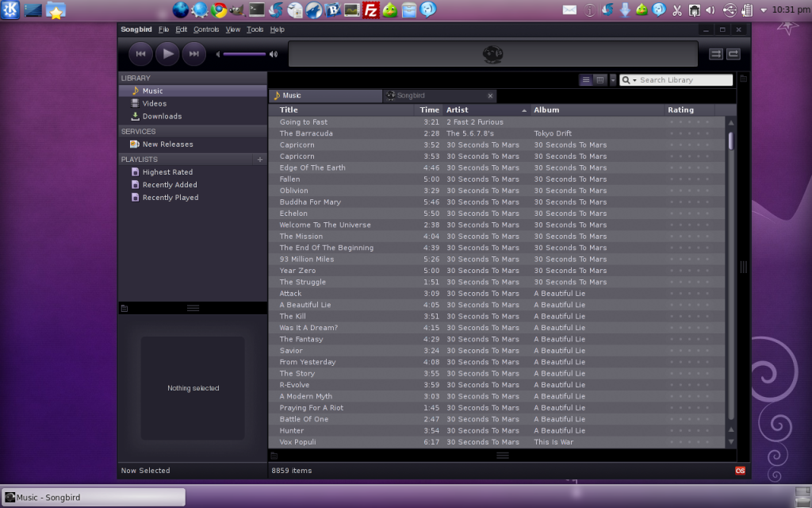Screen dimensions: 812x508
Task: Adjust the volume slider
Action: coord(244,54)
